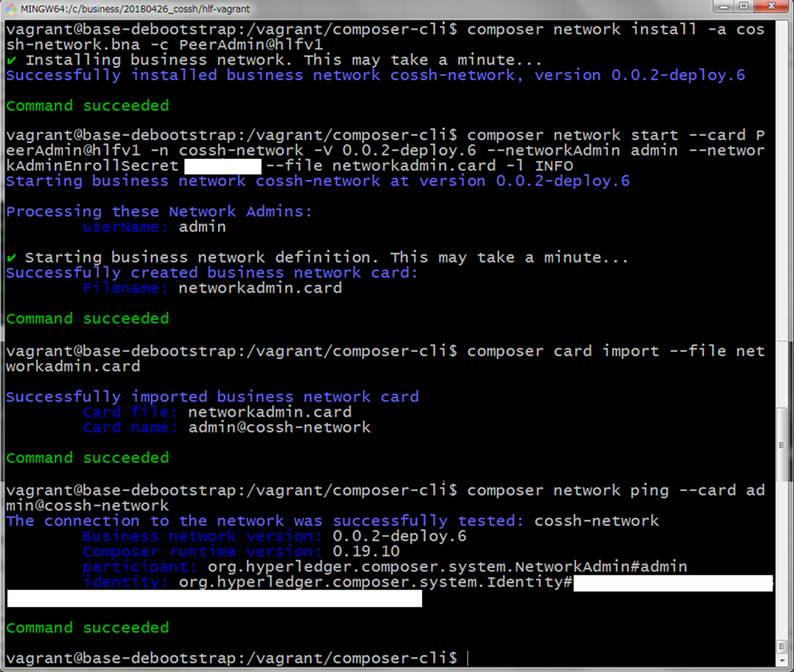Click the 'userName: admin' entry
The height and width of the screenshot is (672, 794).
point(154,227)
